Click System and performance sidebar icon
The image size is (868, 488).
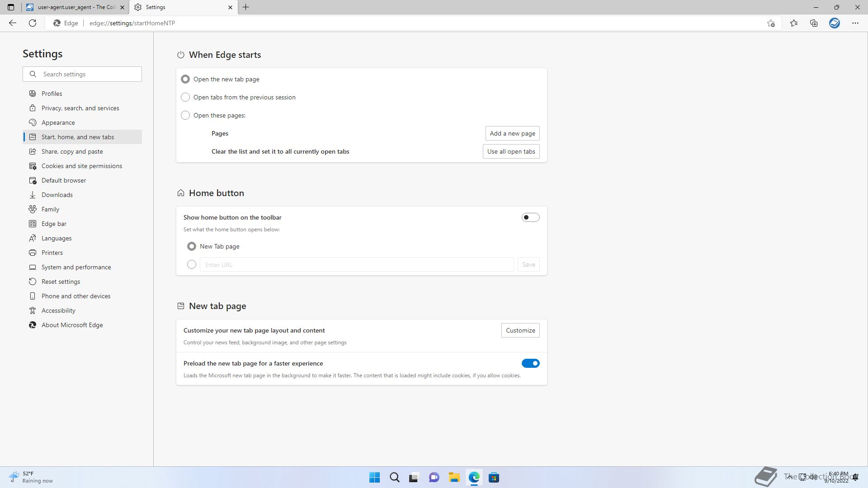[x=33, y=267]
